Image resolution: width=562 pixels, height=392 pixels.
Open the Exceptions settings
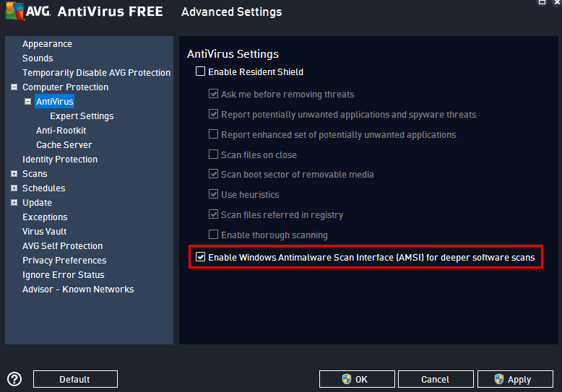point(45,217)
